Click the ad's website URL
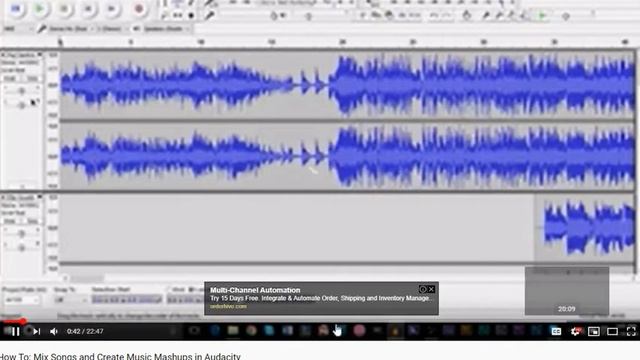The image size is (640, 360). pyautogui.click(x=228, y=307)
